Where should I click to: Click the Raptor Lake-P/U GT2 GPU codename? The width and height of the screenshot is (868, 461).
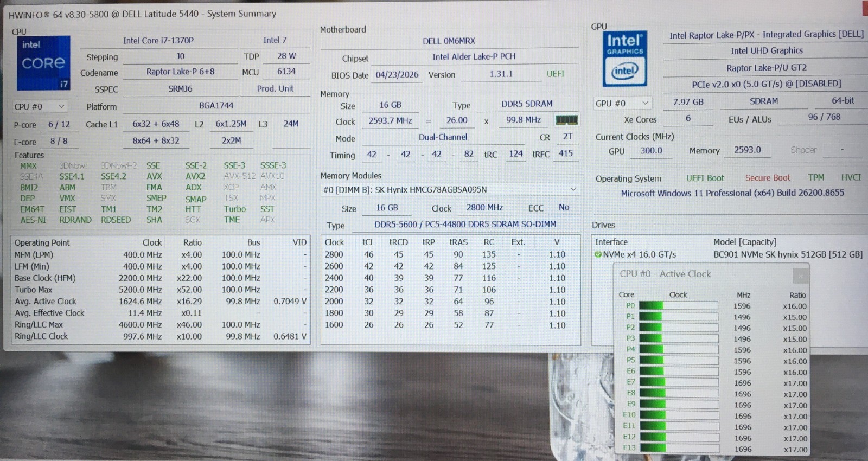coord(767,68)
